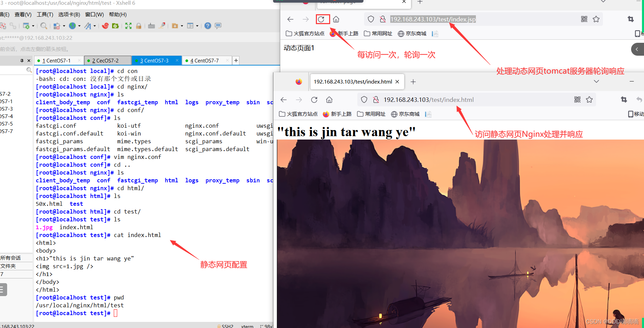Open 火狐官方站点 bookmark folder in the index.html window
Screen dimensions: 644x328
click(x=298, y=114)
